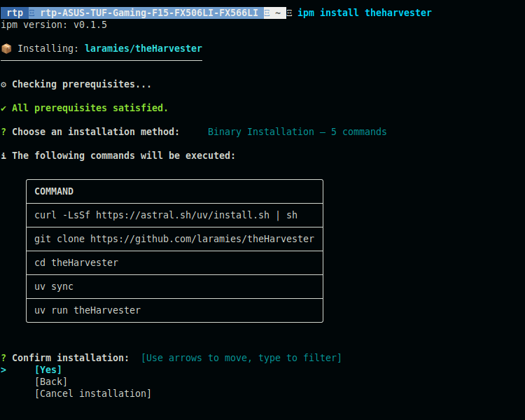Viewport: 525px width, 420px height.
Task: Select the [Yes] option to confirm installation
Action: coord(48,370)
